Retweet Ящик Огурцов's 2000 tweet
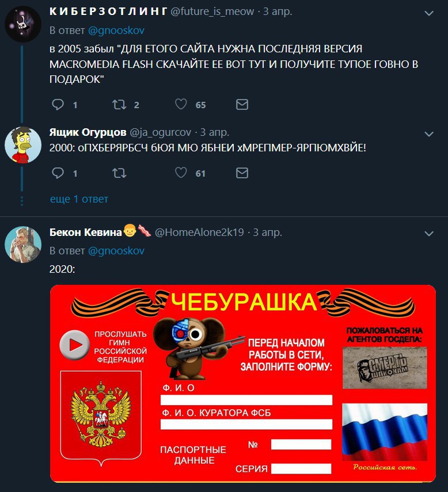The image size is (448, 492). click(x=119, y=173)
